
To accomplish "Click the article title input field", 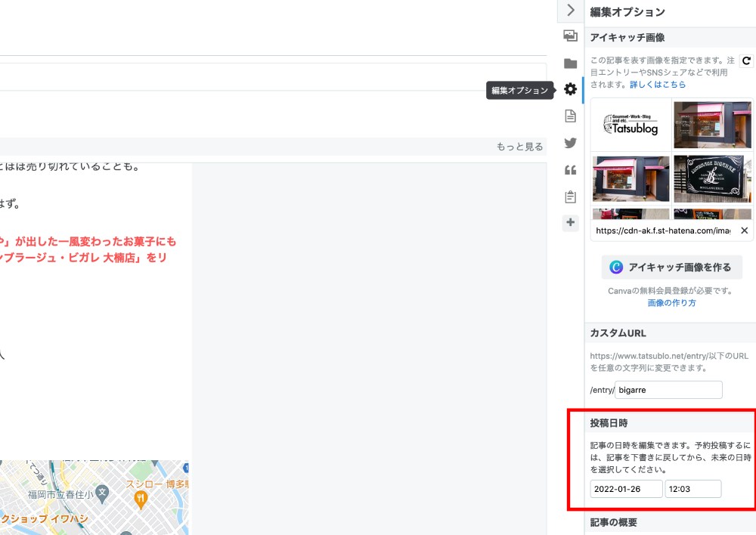I will 273,76.
